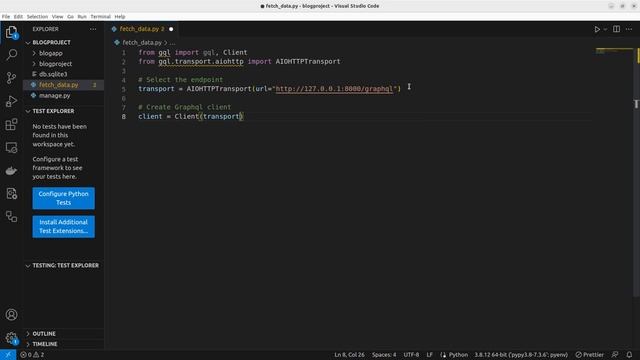Split the editor right

point(616,29)
